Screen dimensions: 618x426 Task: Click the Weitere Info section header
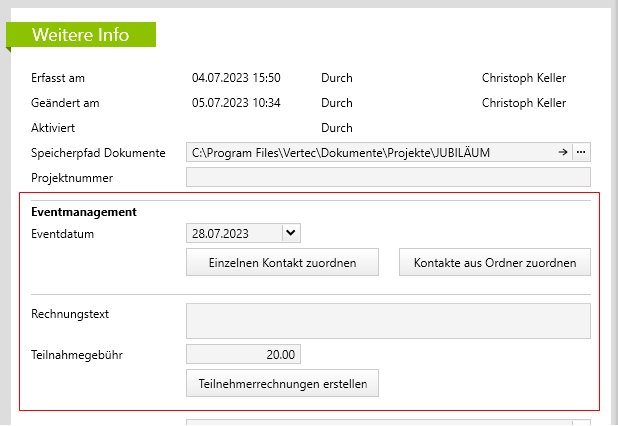tap(81, 35)
